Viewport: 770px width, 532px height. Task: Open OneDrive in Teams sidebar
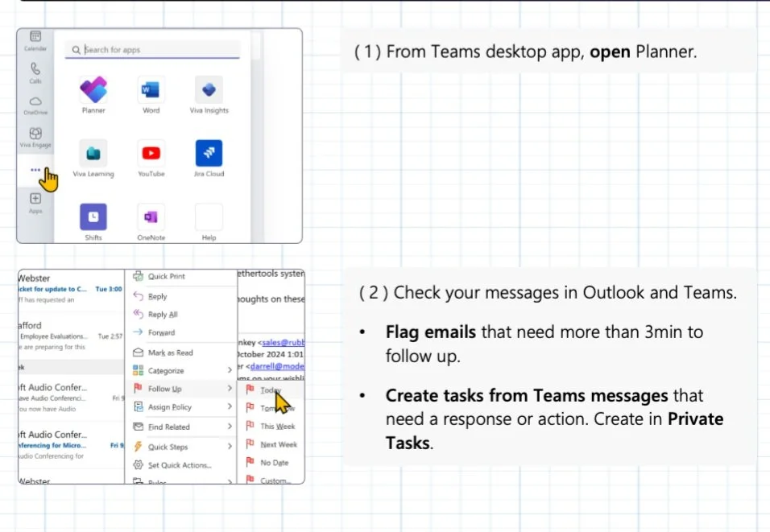pyautogui.click(x=35, y=105)
